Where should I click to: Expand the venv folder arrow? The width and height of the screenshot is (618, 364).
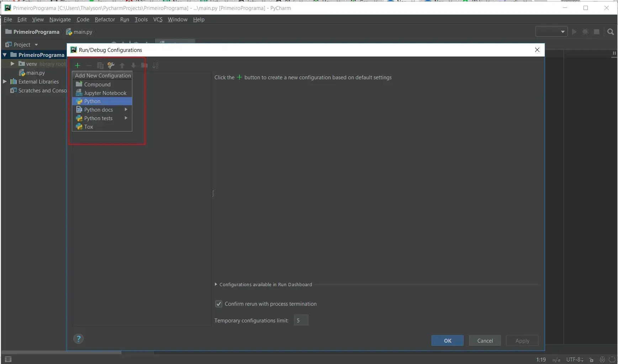pyautogui.click(x=12, y=64)
